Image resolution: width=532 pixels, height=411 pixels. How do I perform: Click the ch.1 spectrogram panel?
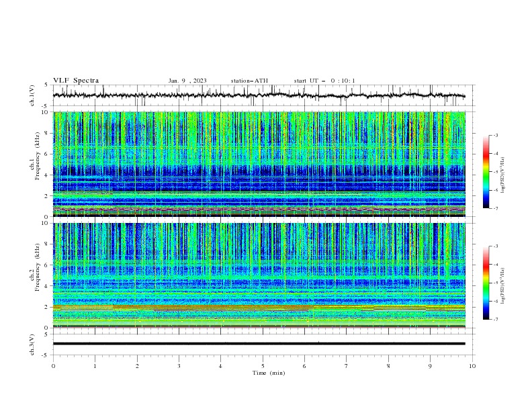259,164
